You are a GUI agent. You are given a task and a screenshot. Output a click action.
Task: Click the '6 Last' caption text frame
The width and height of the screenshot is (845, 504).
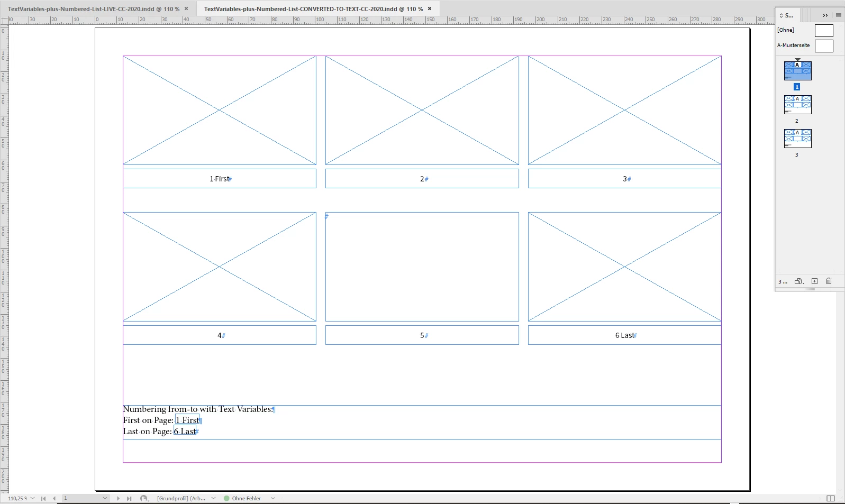(x=625, y=335)
